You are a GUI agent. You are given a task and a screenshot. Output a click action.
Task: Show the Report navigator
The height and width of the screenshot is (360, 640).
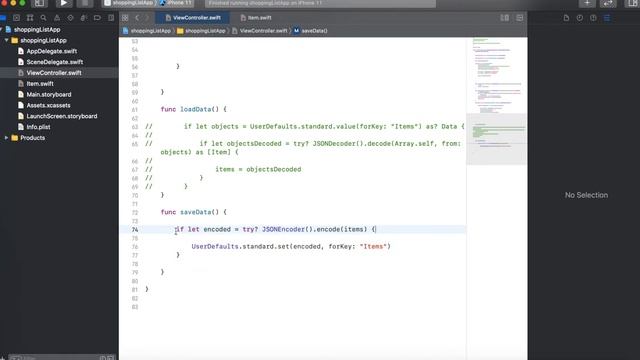[x=111, y=18]
